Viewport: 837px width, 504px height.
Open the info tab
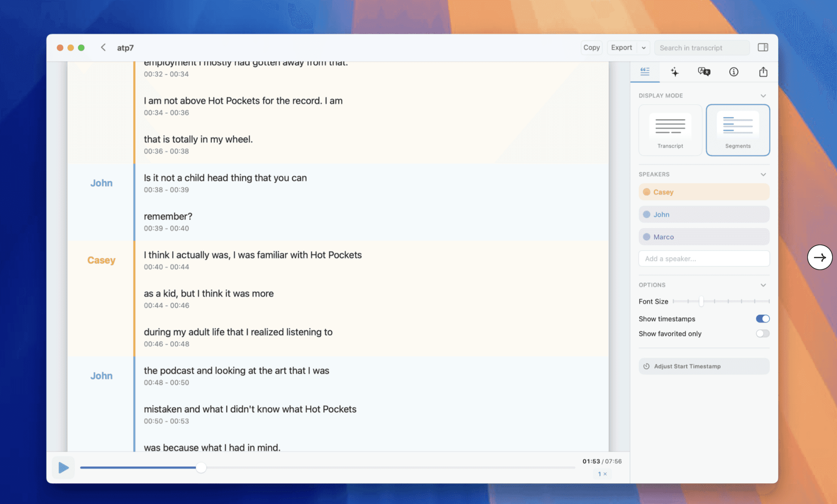tap(733, 72)
